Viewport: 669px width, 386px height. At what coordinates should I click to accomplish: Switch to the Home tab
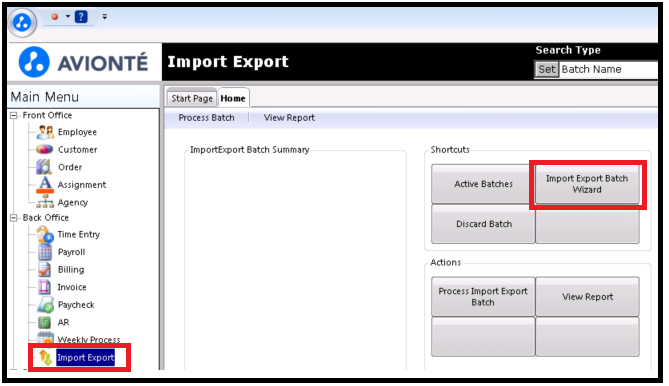click(233, 98)
